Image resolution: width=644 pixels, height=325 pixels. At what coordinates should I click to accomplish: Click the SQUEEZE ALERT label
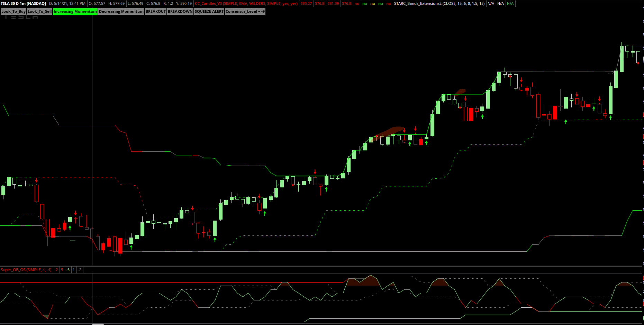pyautogui.click(x=209, y=11)
